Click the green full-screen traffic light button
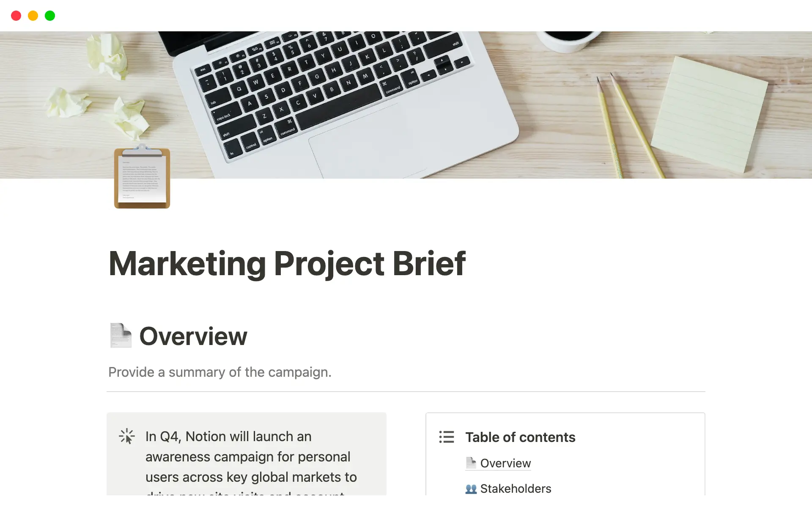The height and width of the screenshot is (508, 812). (49, 15)
